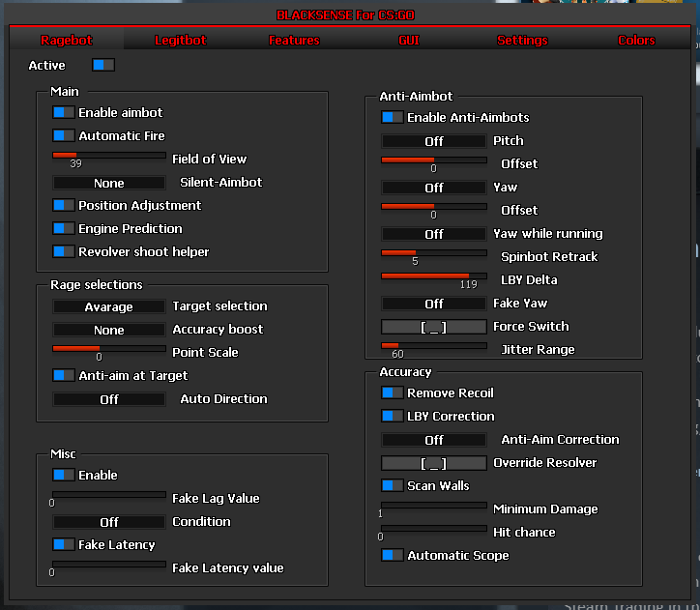Open the Legitbot tab
Viewport: 700px width, 610px height.
(181, 41)
